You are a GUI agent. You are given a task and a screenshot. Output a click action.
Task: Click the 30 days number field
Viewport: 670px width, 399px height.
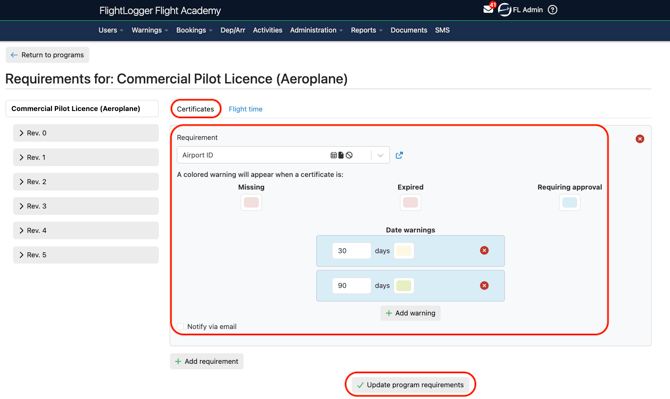352,251
